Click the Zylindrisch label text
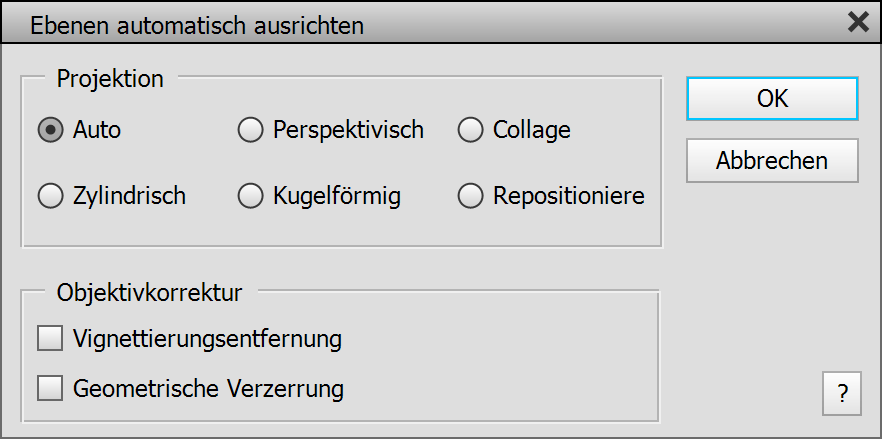The image size is (882, 439). coord(130,197)
